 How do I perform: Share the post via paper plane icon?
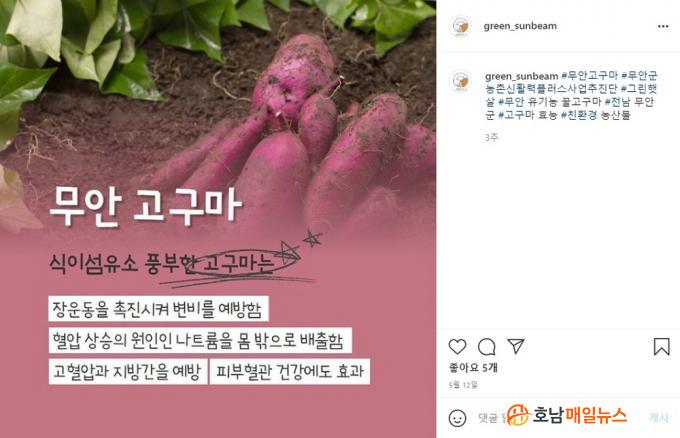[x=516, y=346]
